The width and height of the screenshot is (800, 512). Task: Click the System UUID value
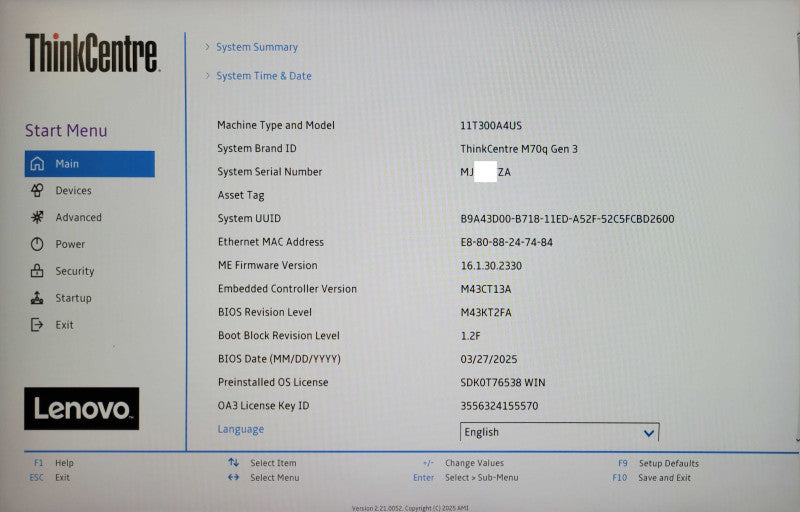pyautogui.click(x=567, y=219)
